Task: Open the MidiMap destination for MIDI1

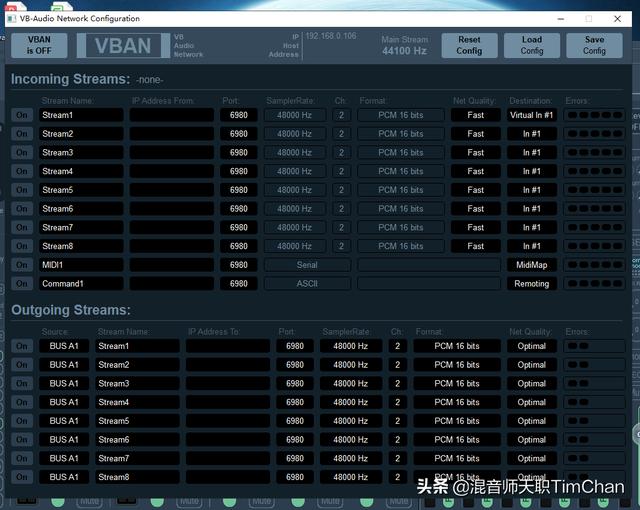Action: coord(531,265)
